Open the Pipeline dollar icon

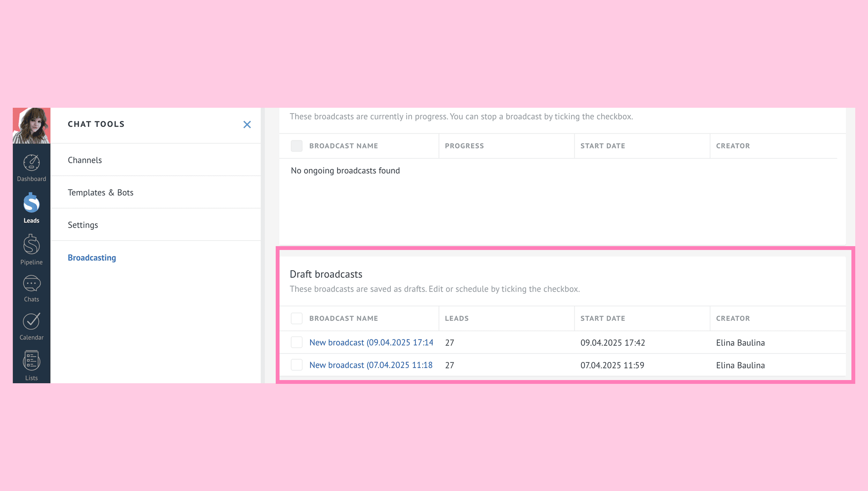(31, 244)
